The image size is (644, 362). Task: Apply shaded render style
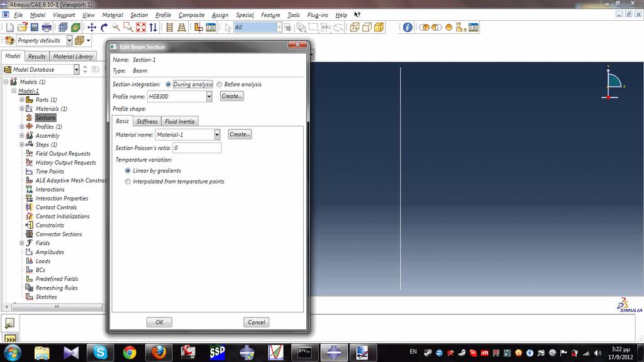(x=379, y=28)
